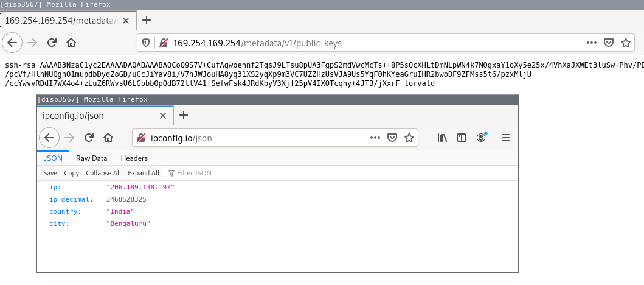
Task: Click insecure lock icon beside ipconfig.io URL
Action: [141, 138]
